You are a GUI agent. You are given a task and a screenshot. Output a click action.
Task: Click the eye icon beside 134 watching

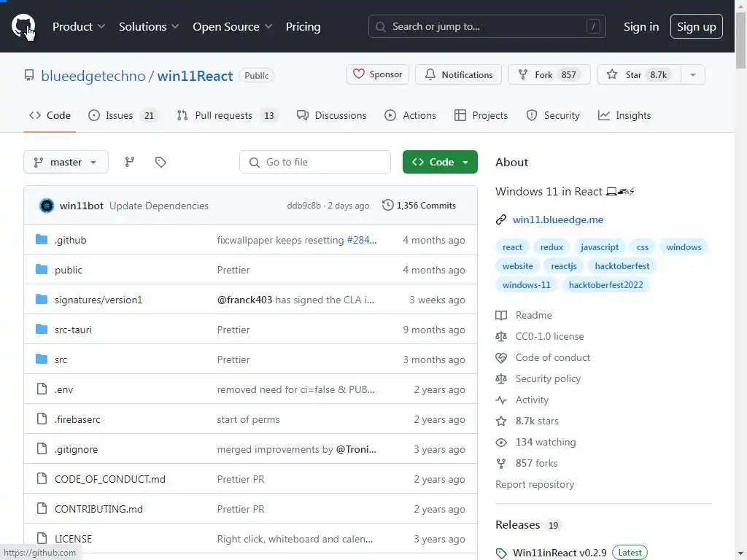tap(501, 443)
